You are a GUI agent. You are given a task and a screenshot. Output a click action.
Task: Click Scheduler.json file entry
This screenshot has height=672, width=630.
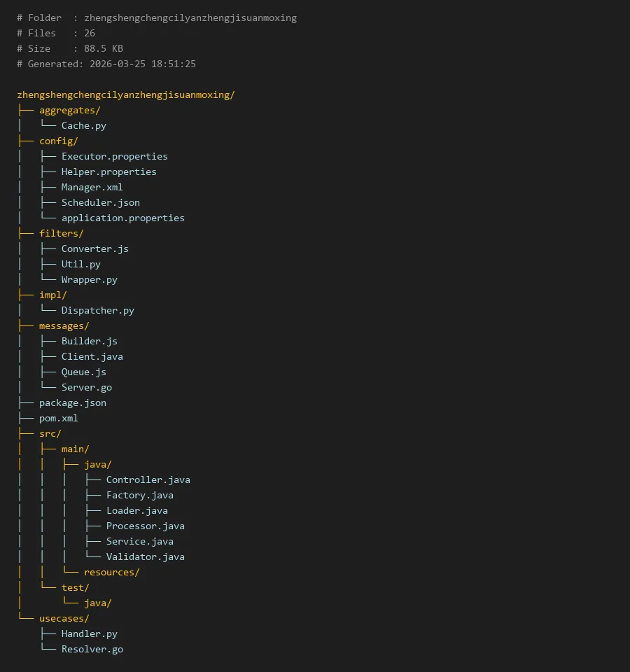[100, 202]
